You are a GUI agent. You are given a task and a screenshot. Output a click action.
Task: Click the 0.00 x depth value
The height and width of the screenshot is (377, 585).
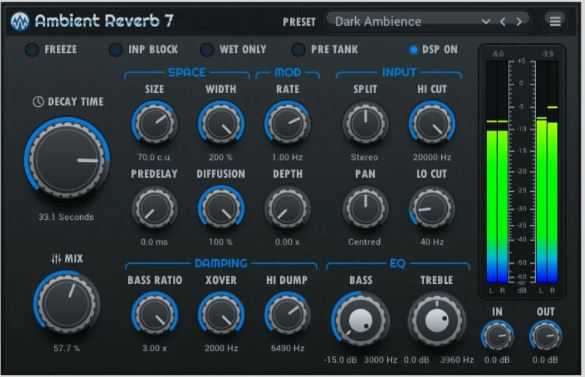[x=287, y=242]
